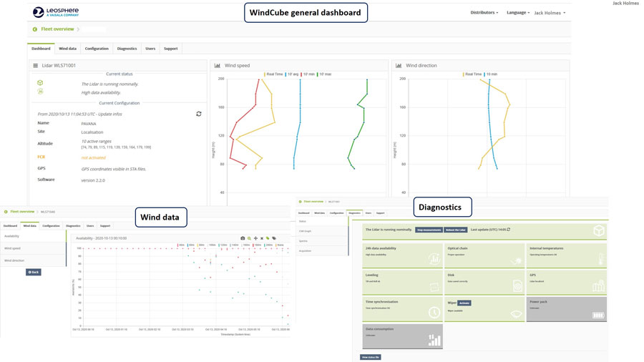The width and height of the screenshot is (644, 362).
Task: Select Availability in Wind data sidebar
Action: click(33, 236)
